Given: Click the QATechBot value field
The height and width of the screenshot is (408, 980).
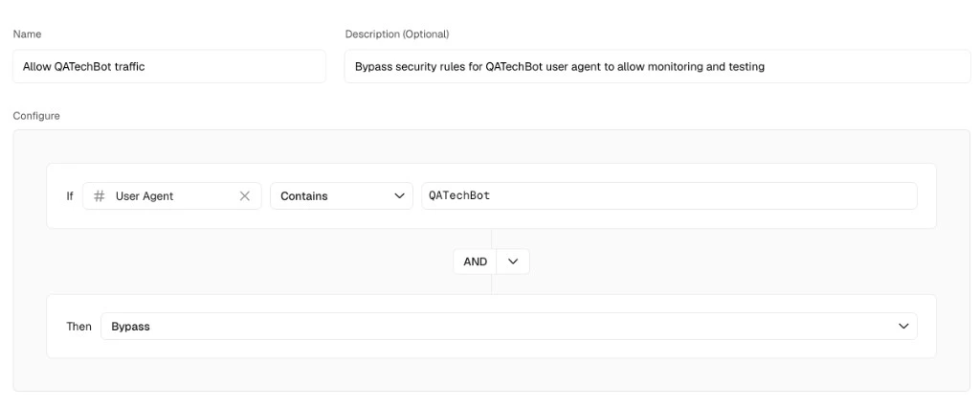Looking at the screenshot, I should tap(669, 196).
